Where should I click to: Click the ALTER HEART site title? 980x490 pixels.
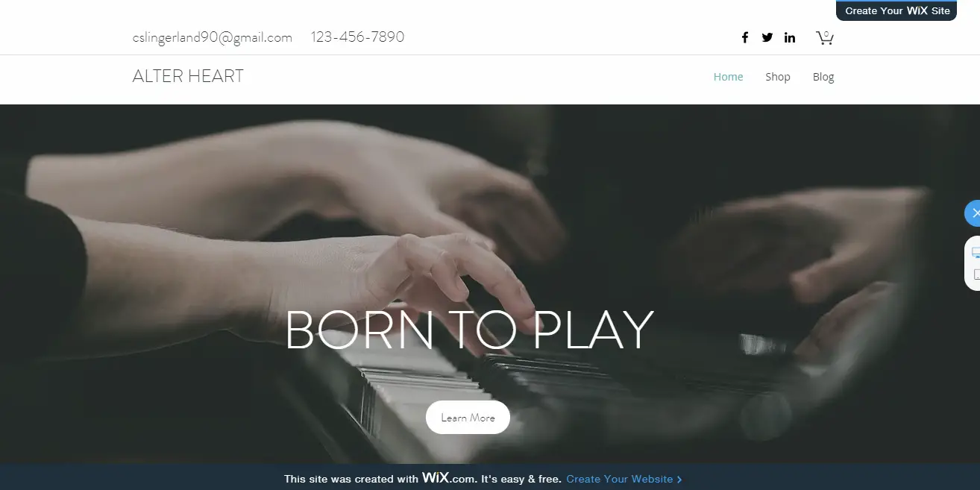[188, 76]
